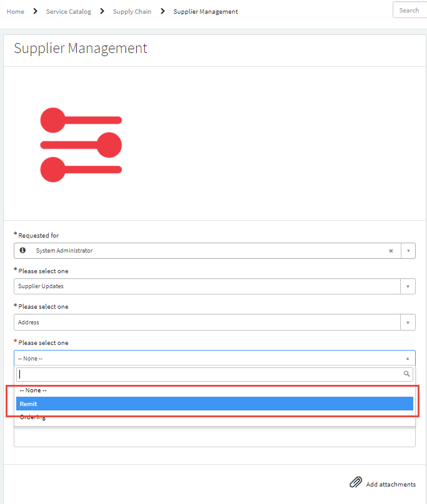Open the Supply Chain breadcrumb
427x504 pixels.
pyautogui.click(x=132, y=11)
